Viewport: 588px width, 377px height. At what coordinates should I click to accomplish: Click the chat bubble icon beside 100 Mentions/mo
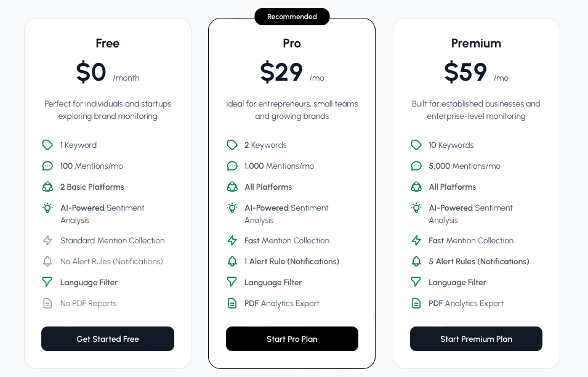point(47,166)
